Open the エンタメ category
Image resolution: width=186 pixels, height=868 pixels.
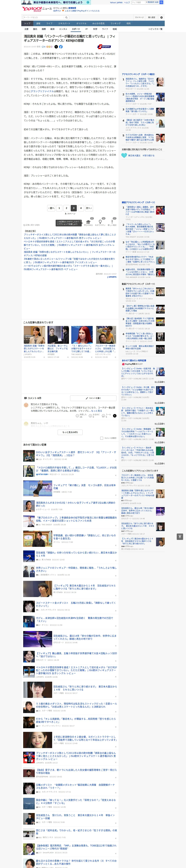[63, 29]
